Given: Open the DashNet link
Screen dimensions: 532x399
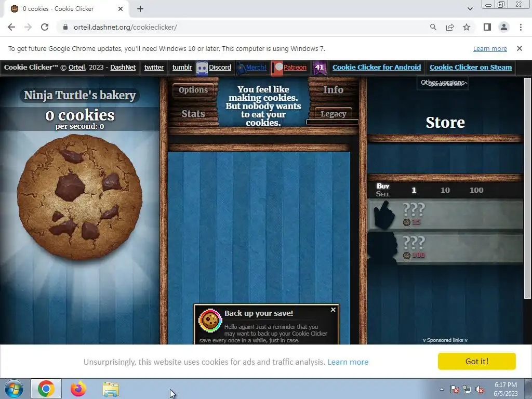Looking at the screenshot, I should (x=123, y=67).
